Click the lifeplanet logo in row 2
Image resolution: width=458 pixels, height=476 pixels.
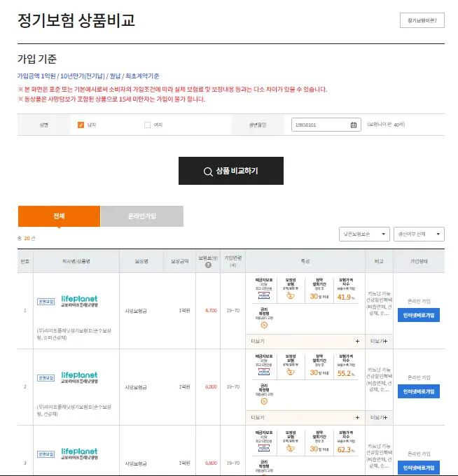point(79,377)
